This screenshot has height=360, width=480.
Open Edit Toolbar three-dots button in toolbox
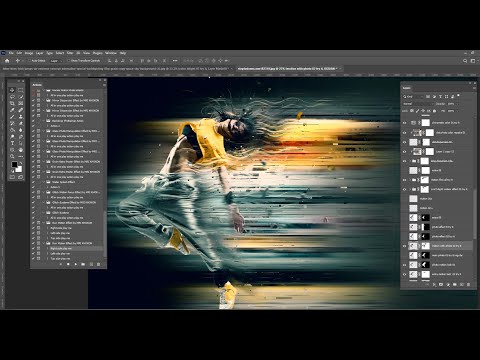[x=21, y=156]
